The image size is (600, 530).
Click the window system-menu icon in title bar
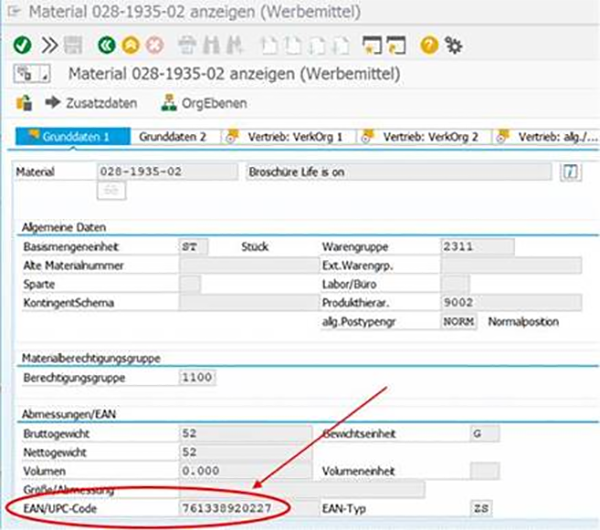(14, 11)
